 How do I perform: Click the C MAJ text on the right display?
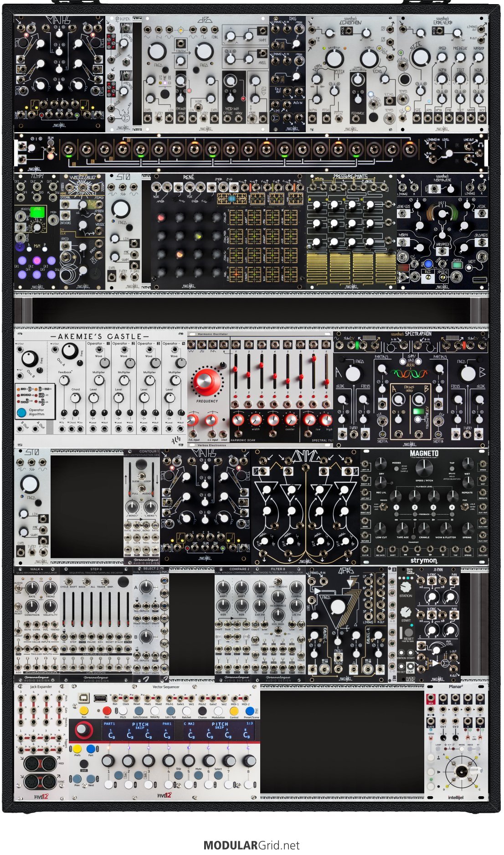189,724
